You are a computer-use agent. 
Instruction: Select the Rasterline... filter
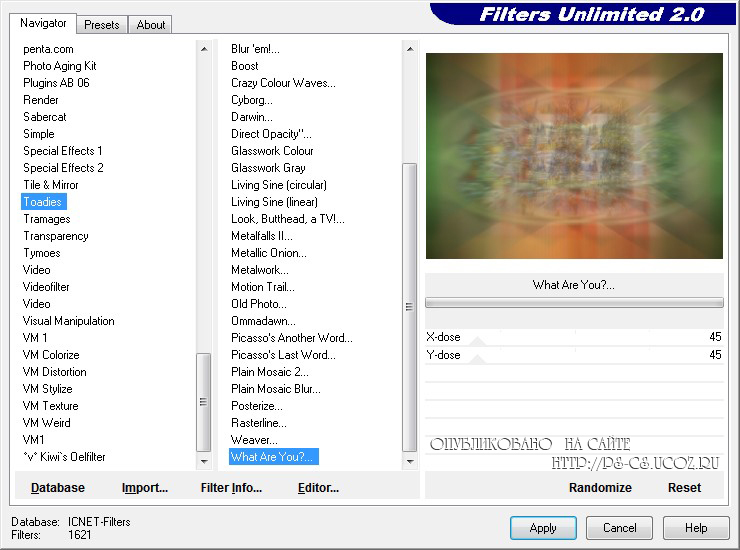pyautogui.click(x=259, y=423)
